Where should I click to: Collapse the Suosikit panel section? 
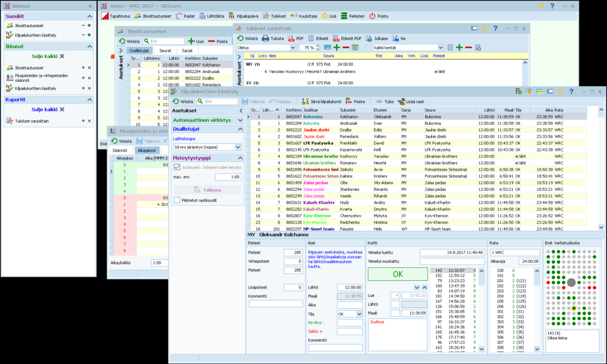[x=90, y=16]
